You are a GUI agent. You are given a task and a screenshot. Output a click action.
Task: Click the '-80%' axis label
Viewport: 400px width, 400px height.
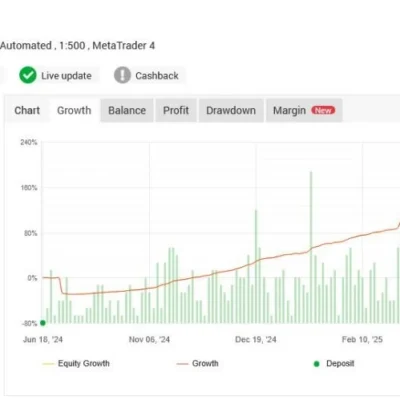pyautogui.click(x=29, y=323)
